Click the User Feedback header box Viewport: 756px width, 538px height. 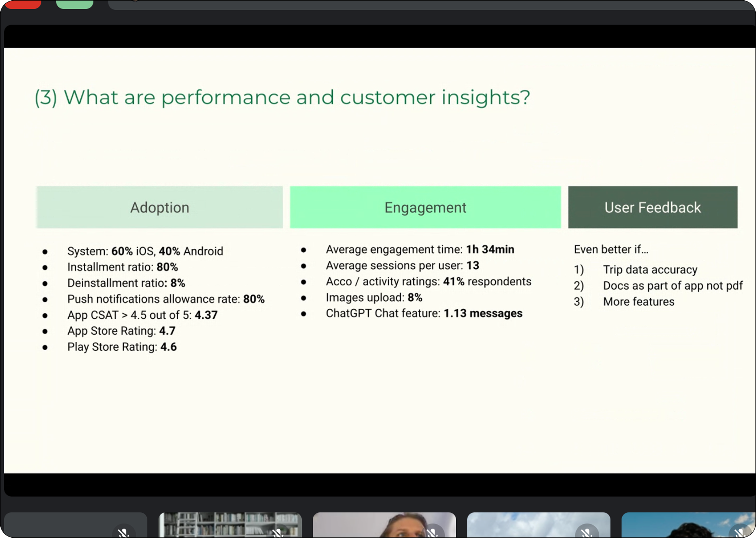click(653, 207)
